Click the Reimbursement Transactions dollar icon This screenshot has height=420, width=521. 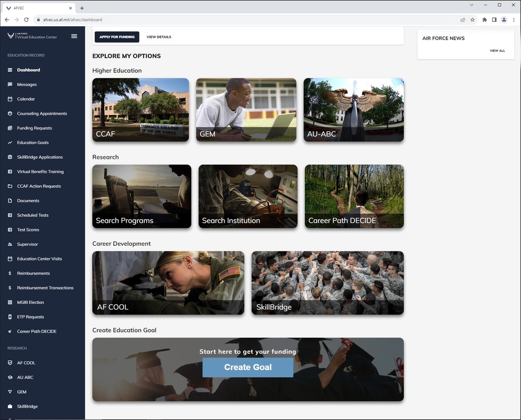click(x=10, y=288)
